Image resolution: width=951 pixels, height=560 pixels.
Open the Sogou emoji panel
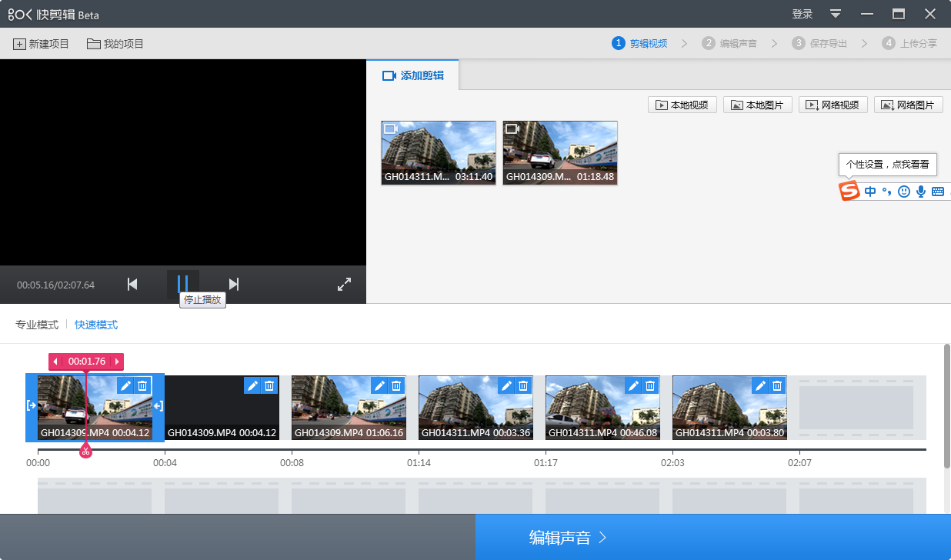tap(904, 192)
